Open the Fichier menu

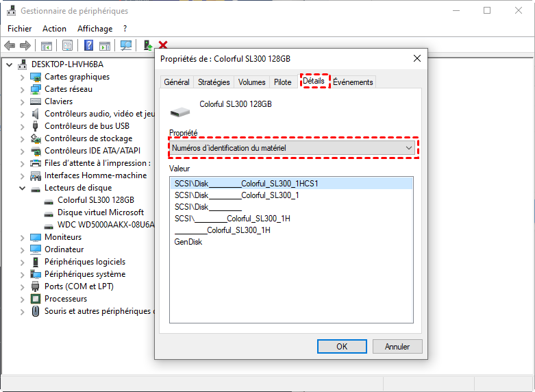(19, 29)
